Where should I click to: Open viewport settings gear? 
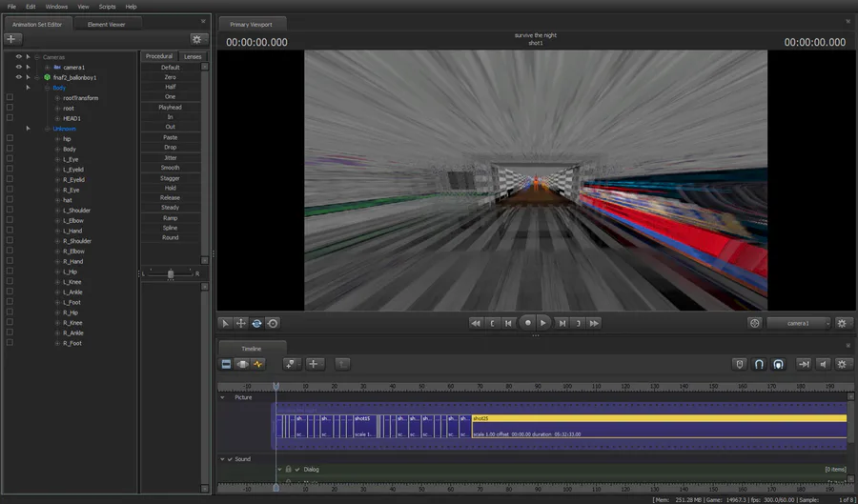pyautogui.click(x=842, y=323)
